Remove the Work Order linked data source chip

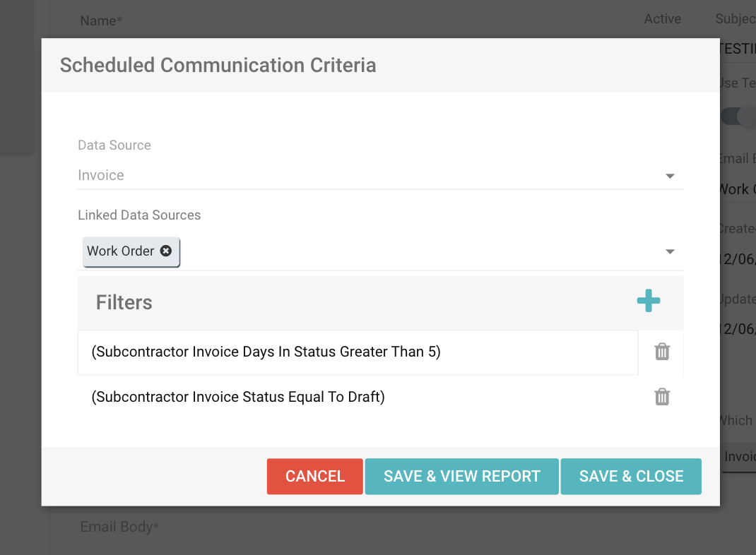[166, 251]
